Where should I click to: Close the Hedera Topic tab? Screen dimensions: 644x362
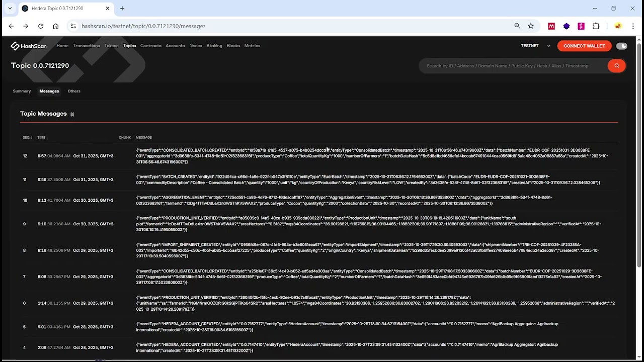click(108, 9)
